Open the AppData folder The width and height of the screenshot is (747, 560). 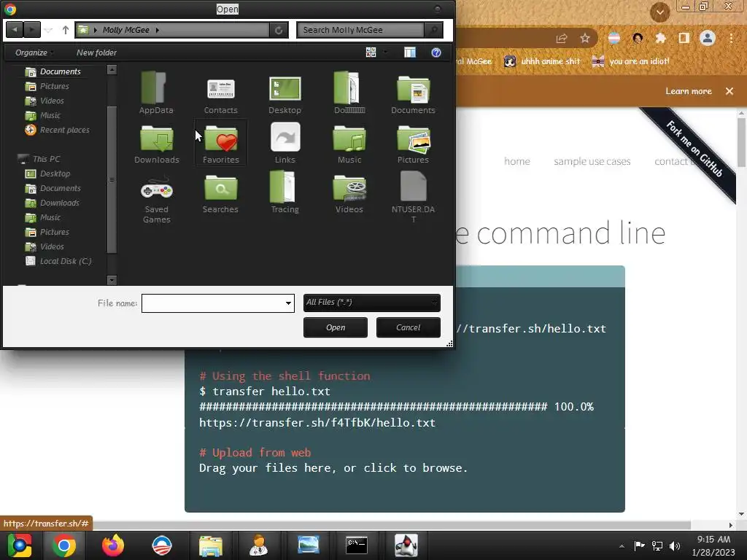point(156,93)
